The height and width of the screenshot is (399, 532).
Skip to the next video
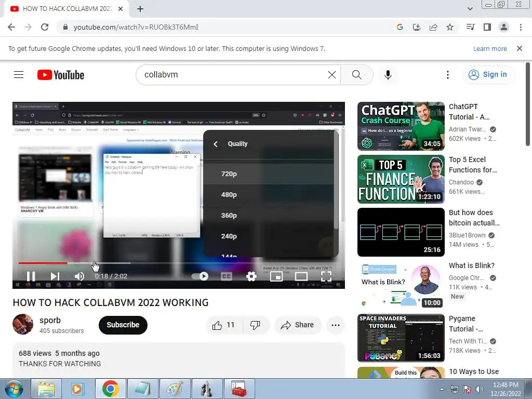coord(55,276)
